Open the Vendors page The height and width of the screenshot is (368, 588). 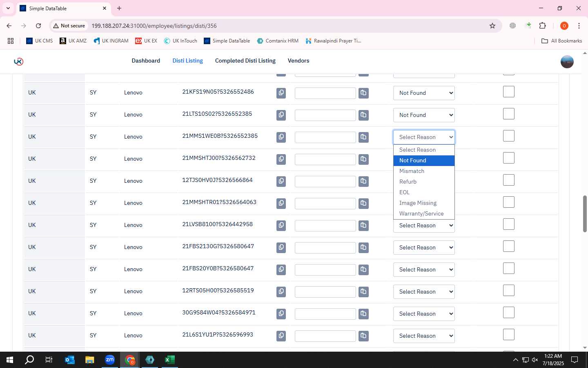pyautogui.click(x=298, y=61)
